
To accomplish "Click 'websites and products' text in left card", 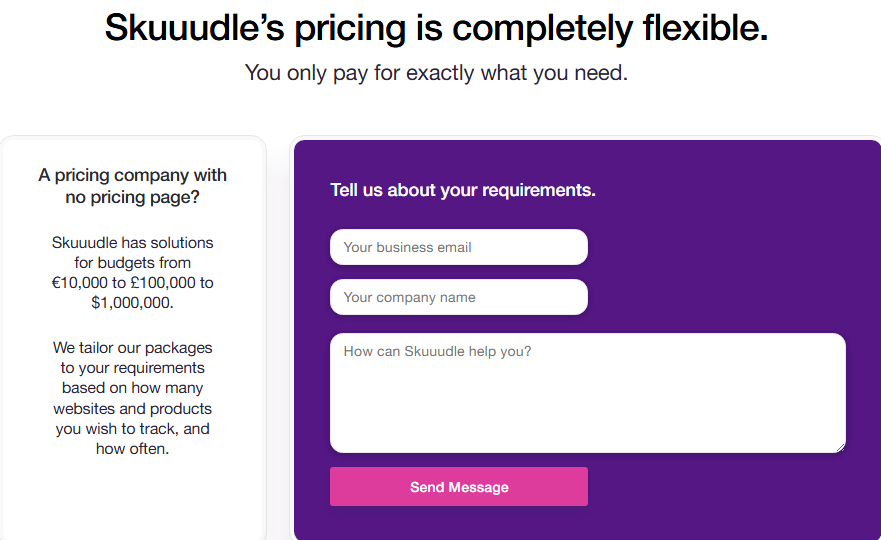I will [x=133, y=409].
